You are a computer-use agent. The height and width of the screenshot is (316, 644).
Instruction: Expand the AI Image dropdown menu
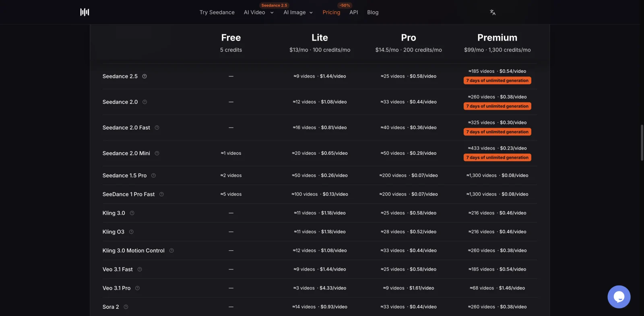[298, 12]
